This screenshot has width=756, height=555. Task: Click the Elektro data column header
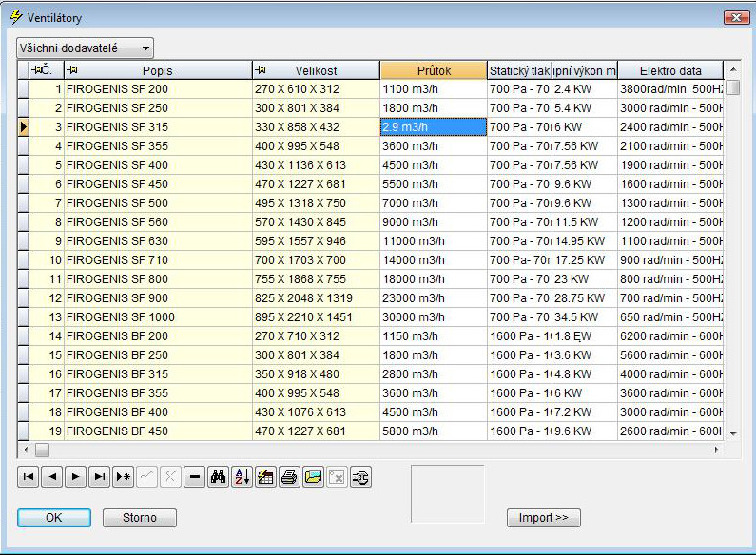pos(670,70)
